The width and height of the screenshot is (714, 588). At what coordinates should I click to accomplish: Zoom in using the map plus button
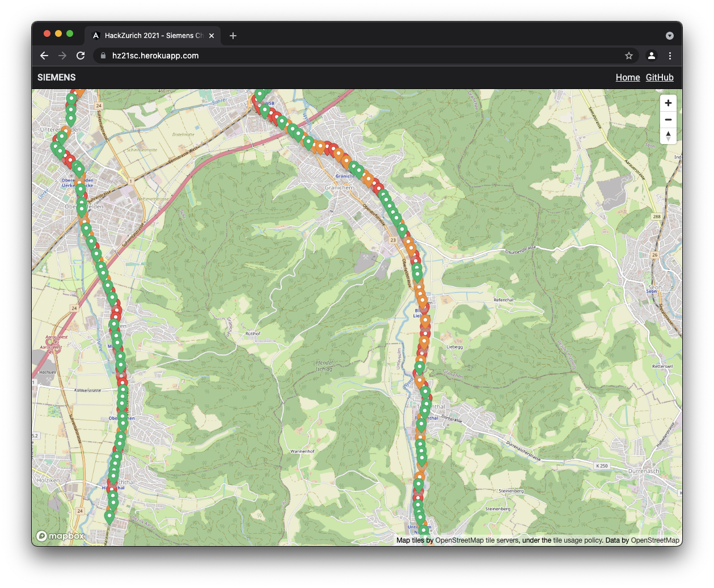668,103
